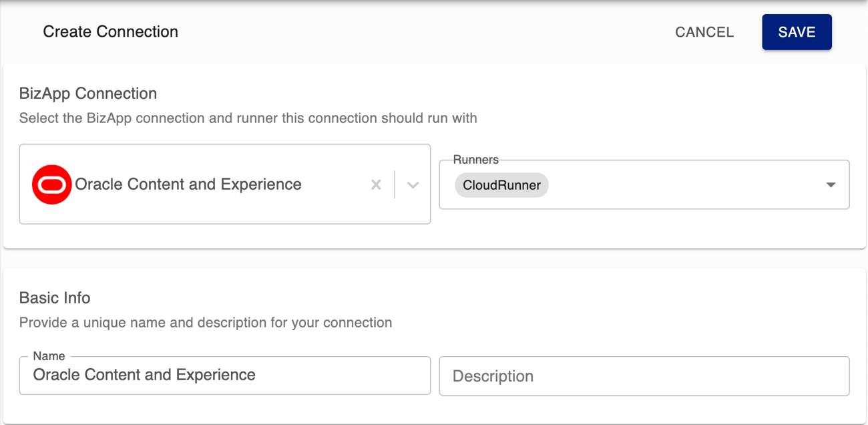Screen dimensions: 868x425
Task: Click the Basic Info heading
Action: [55, 297]
